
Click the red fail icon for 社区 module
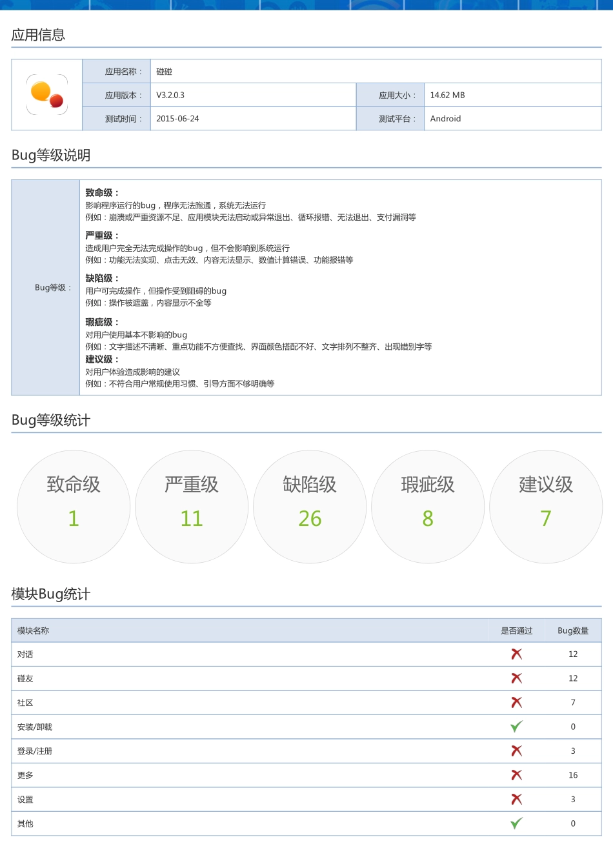(516, 702)
